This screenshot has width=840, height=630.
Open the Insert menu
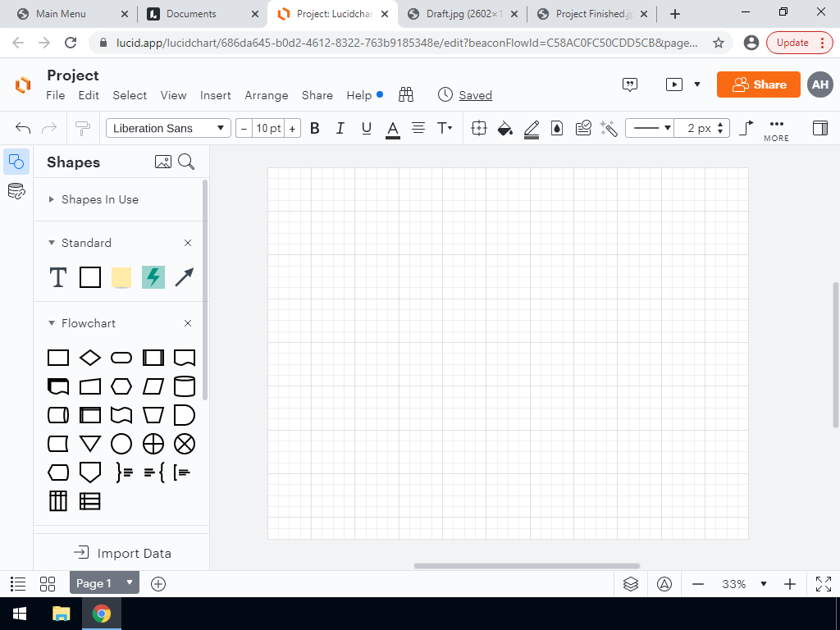216,95
